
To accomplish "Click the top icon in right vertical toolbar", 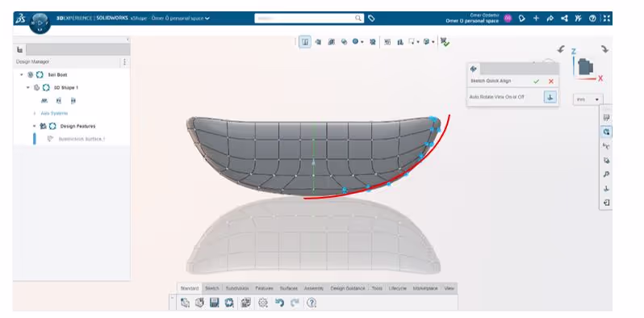I will click(606, 118).
